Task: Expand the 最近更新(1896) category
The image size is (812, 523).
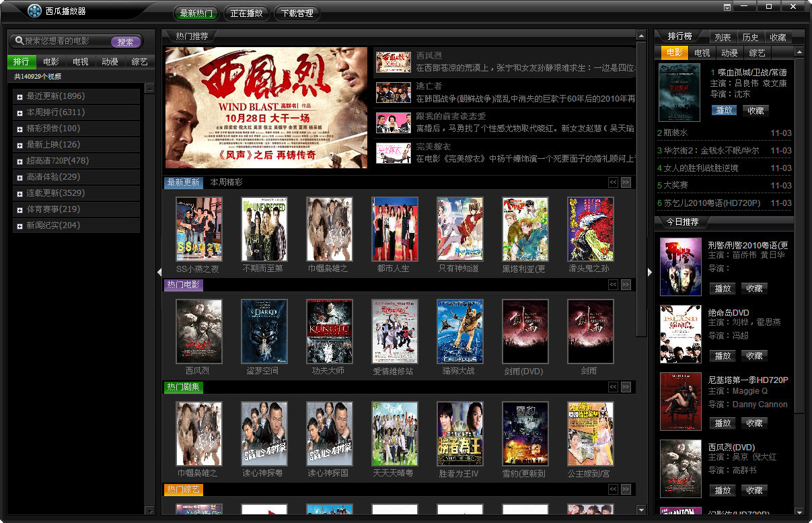Action: (20, 97)
